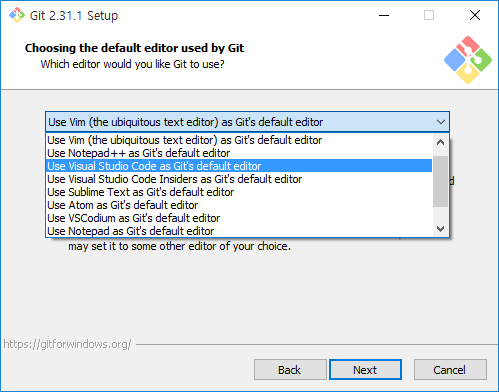Select Notepad as Git's default editor

point(239,231)
